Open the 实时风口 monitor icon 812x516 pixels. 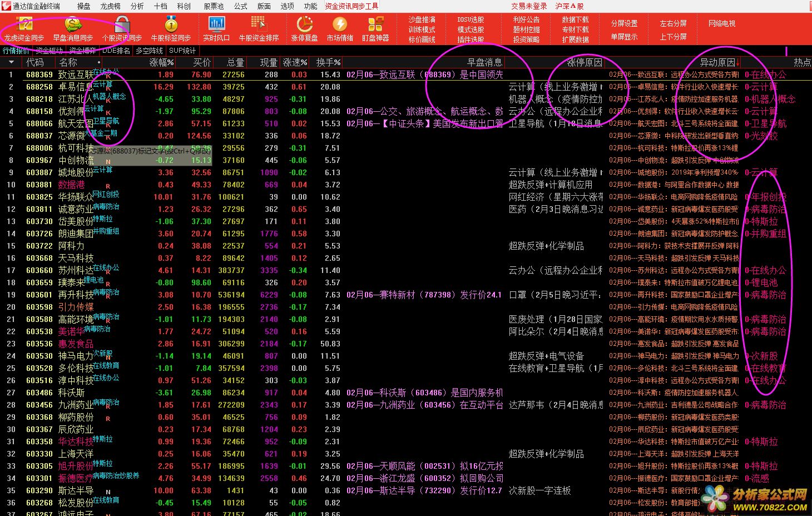(216, 24)
